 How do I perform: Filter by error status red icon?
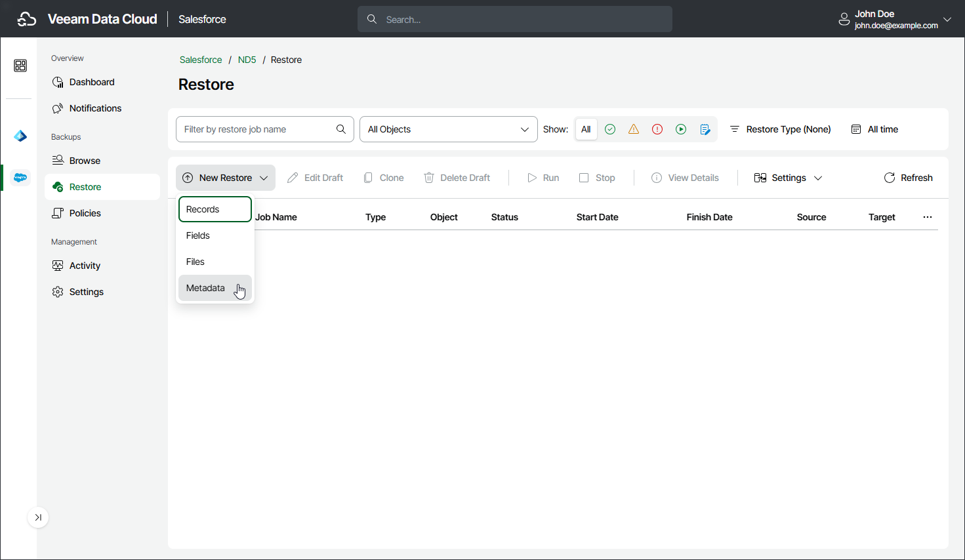657,129
